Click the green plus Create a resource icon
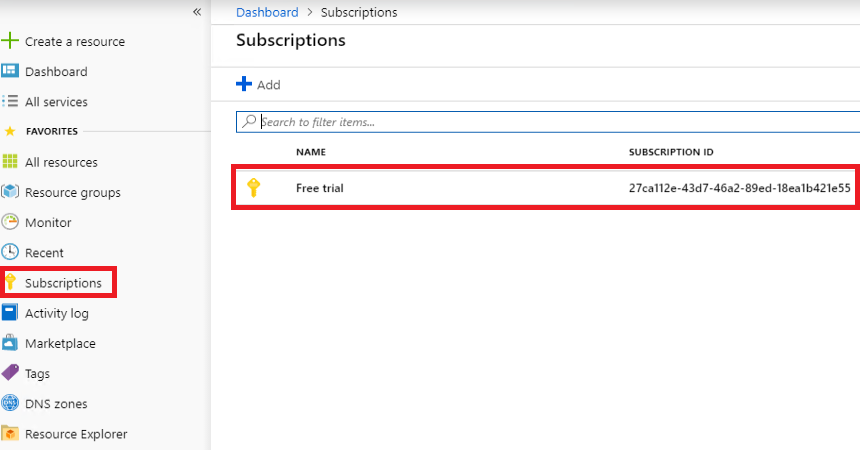Image resolution: width=860 pixels, height=450 pixels. tap(10, 41)
